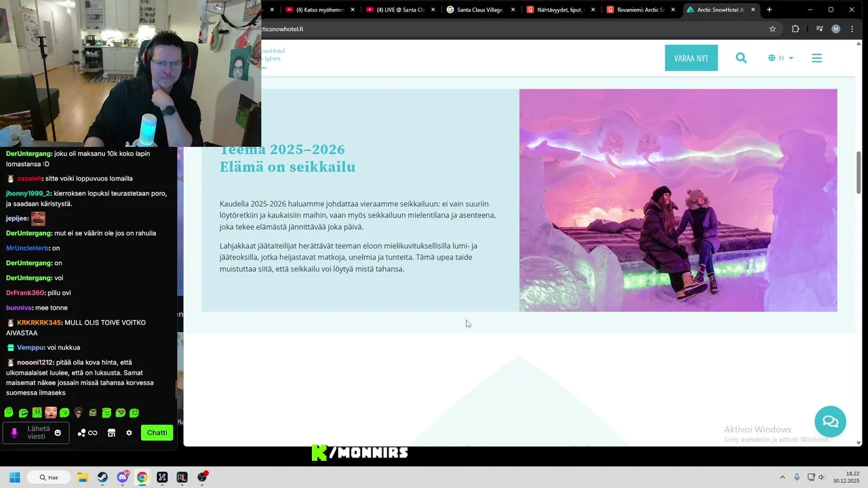Viewport: 868px width, 488px height.
Task: Open the hamburger menu on Arctic SnowHotel site
Action: (x=816, y=58)
